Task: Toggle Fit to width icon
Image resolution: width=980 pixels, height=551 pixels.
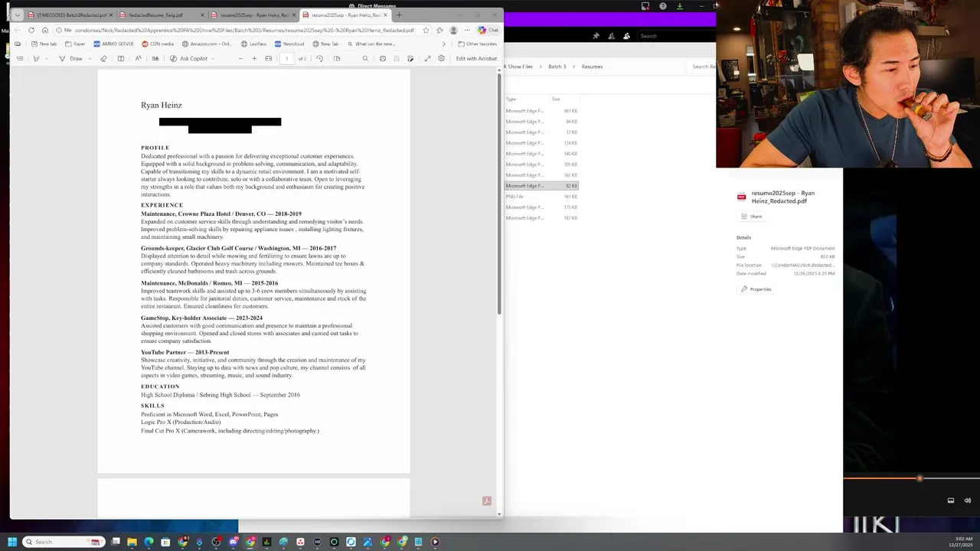Action: click(269, 58)
